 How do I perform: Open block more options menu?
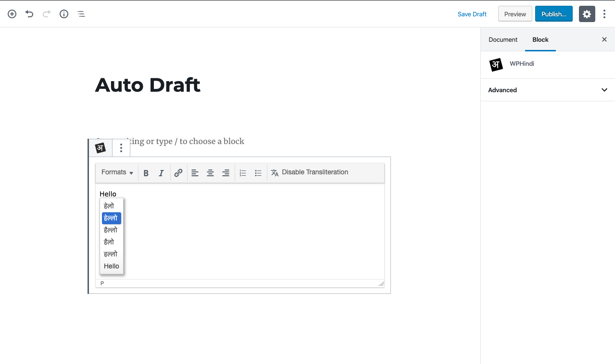(121, 148)
